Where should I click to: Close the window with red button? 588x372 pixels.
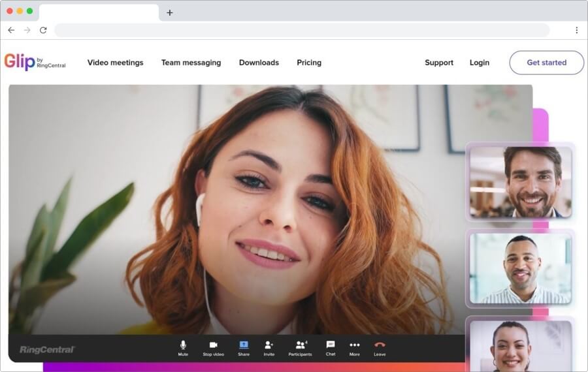[x=10, y=11]
